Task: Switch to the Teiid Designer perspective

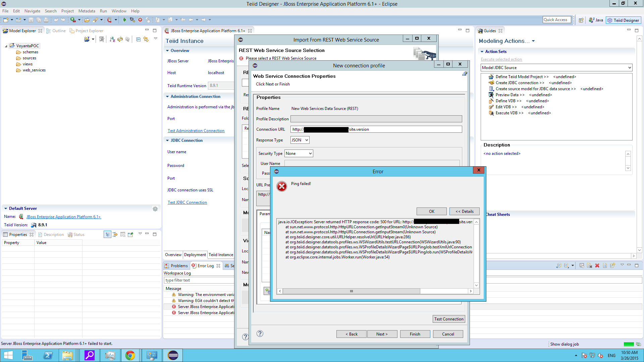Action: point(624,20)
